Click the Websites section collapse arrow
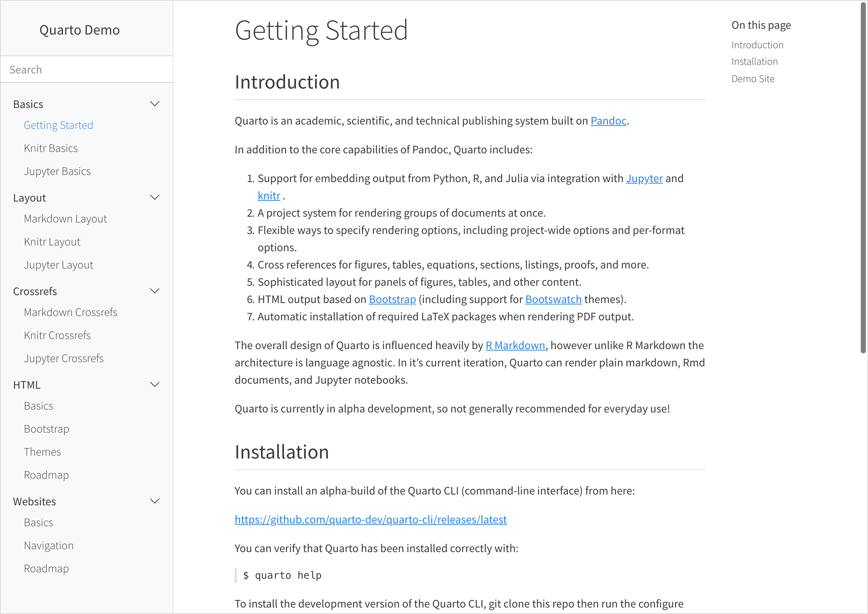The height and width of the screenshot is (614, 868). coord(155,500)
